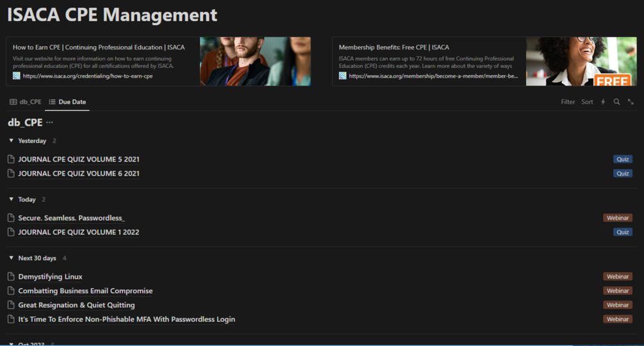644x346 pixels.
Task: Click page icon of Secure. Seamless. Passwordless_
Action: coord(11,218)
